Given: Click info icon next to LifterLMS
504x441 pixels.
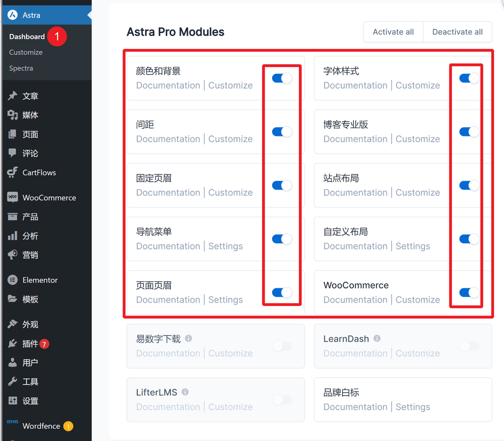Looking at the screenshot, I should pyautogui.click(x=185, y=392).
